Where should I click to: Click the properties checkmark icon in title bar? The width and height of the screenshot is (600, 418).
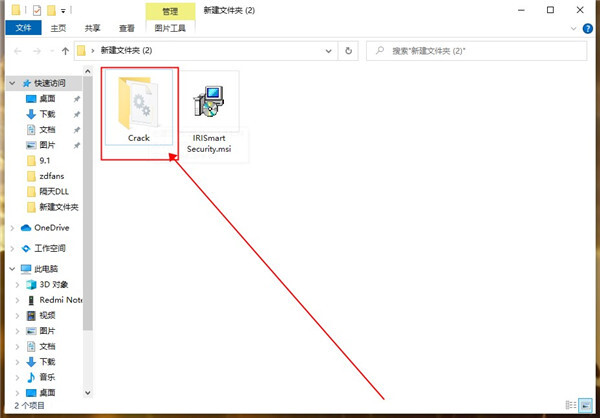pos(37,10)
